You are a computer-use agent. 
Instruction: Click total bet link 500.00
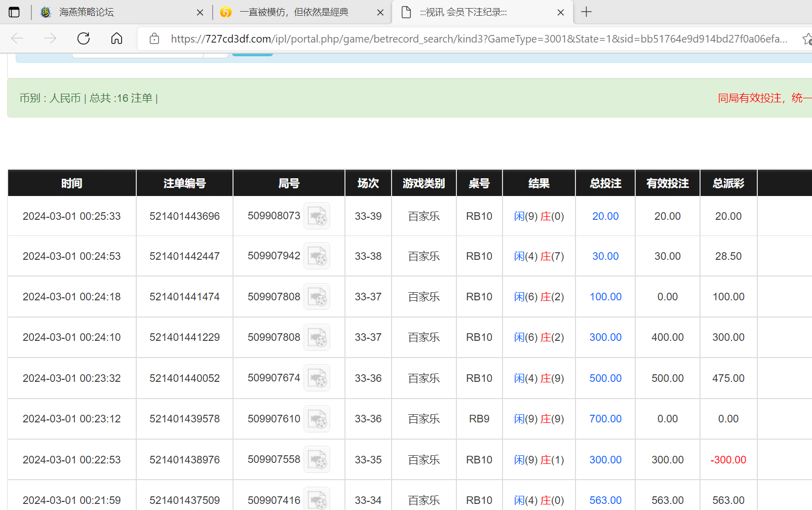605,378
